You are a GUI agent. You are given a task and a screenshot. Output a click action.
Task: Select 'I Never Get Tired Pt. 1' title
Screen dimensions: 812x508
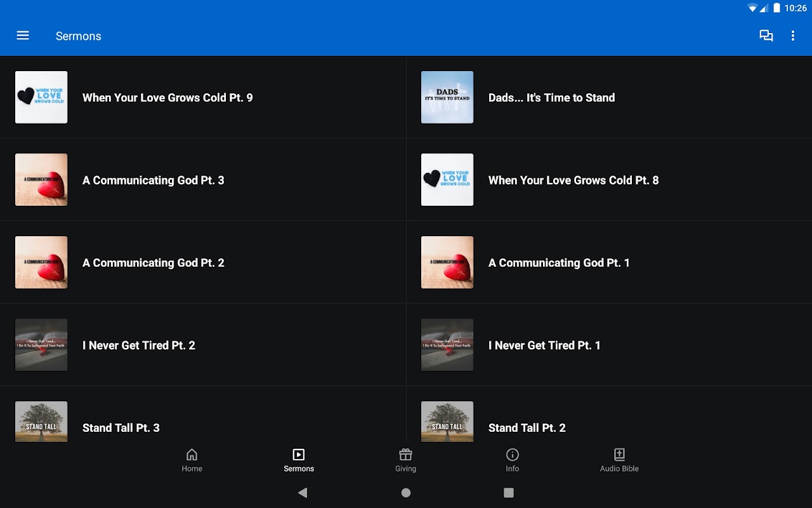[544, 345]
